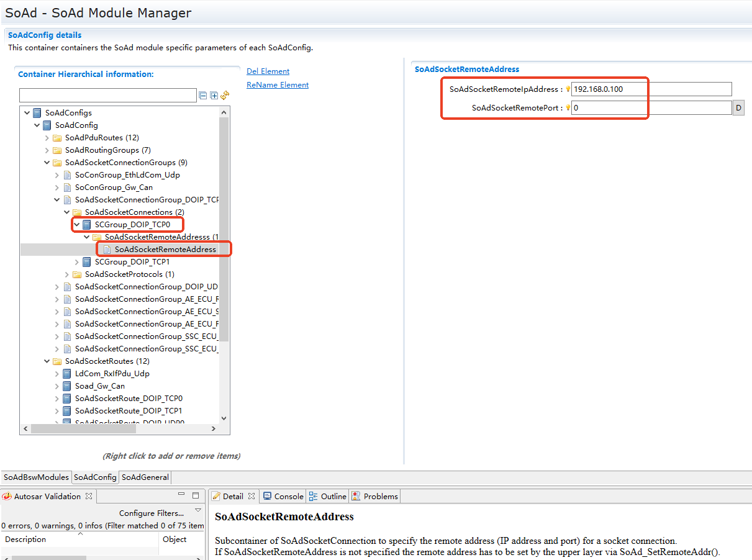Click the expand all tree icon
Viewport: 752px width, 560px height.
[x=214, y=96]
